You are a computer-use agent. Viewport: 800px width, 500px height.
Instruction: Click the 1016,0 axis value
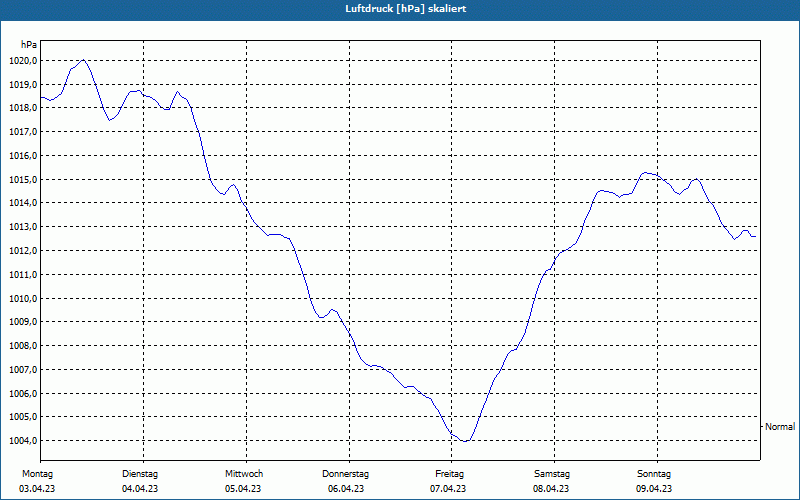tap(23, 156)
